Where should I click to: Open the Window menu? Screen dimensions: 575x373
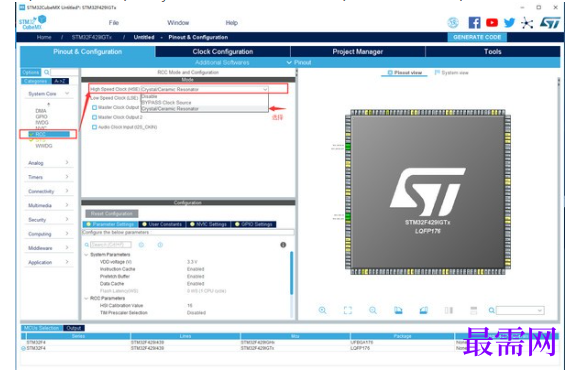178,23
